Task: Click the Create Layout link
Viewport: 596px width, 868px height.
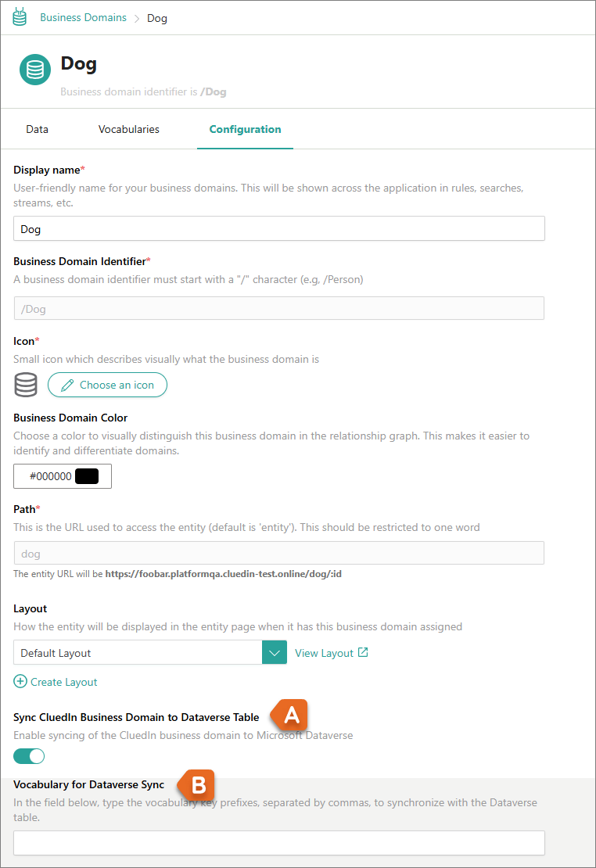Action: click(63, 682)
